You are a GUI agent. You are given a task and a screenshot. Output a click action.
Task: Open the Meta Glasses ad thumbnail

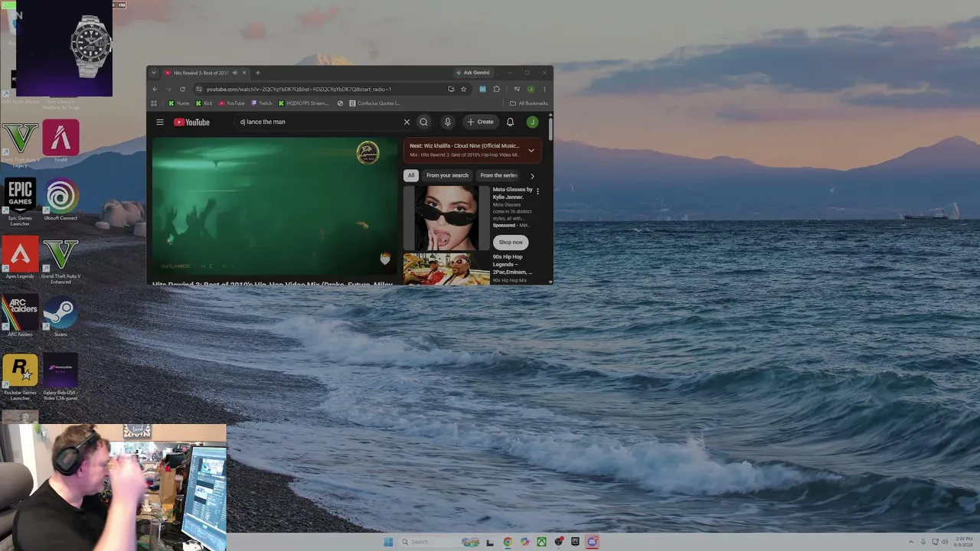tap(446, 218)
